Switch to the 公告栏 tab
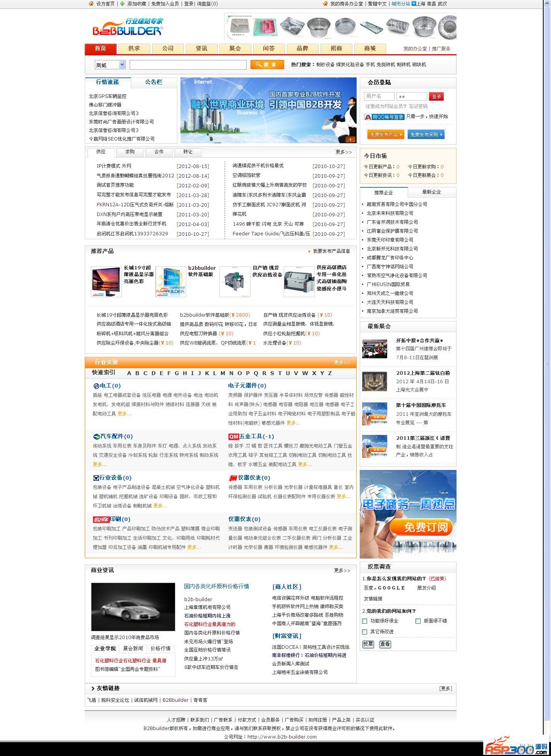This screenshot has height=756, width=551. (x=154, y=82)
